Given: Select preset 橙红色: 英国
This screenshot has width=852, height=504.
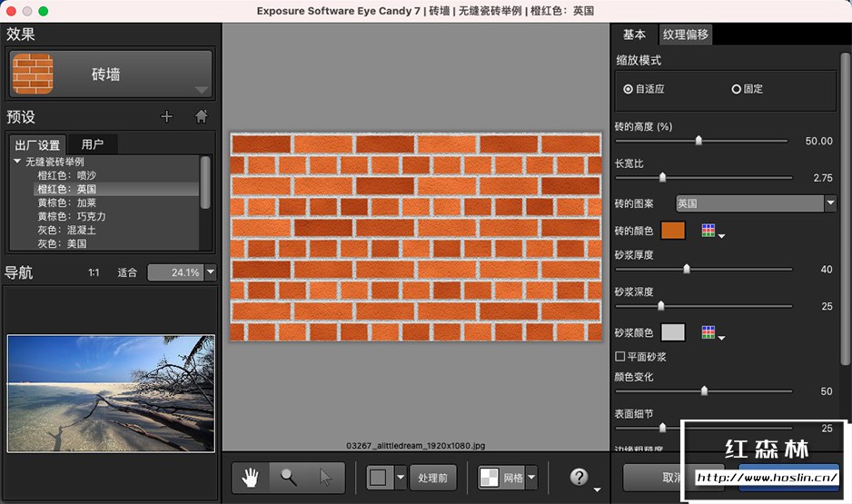Looking at the screenshot, I should click(x=67, y=189).
